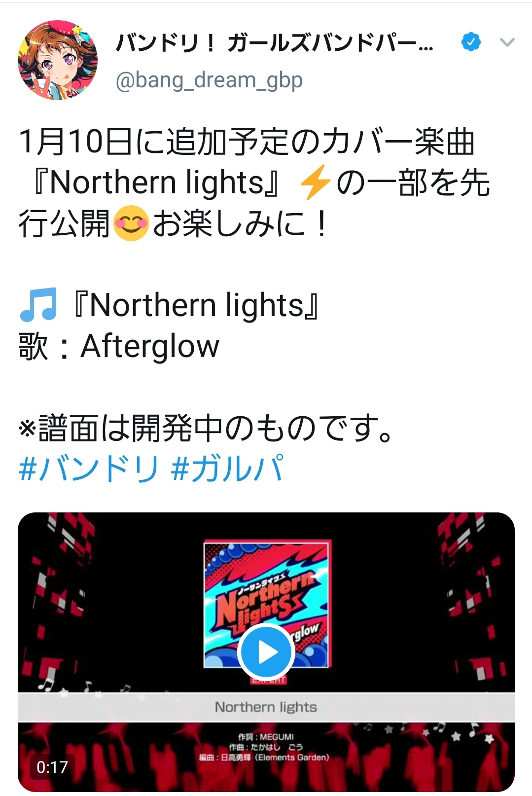The image size is (532, 796).
Task: Click the Northern lights title bar in video
Action: tap(266, 707)
